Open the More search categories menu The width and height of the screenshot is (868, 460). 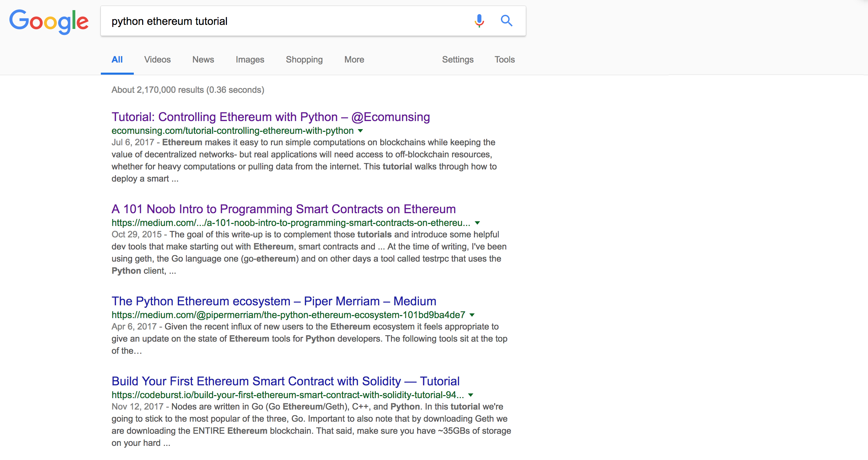click(x=353, y=59)
